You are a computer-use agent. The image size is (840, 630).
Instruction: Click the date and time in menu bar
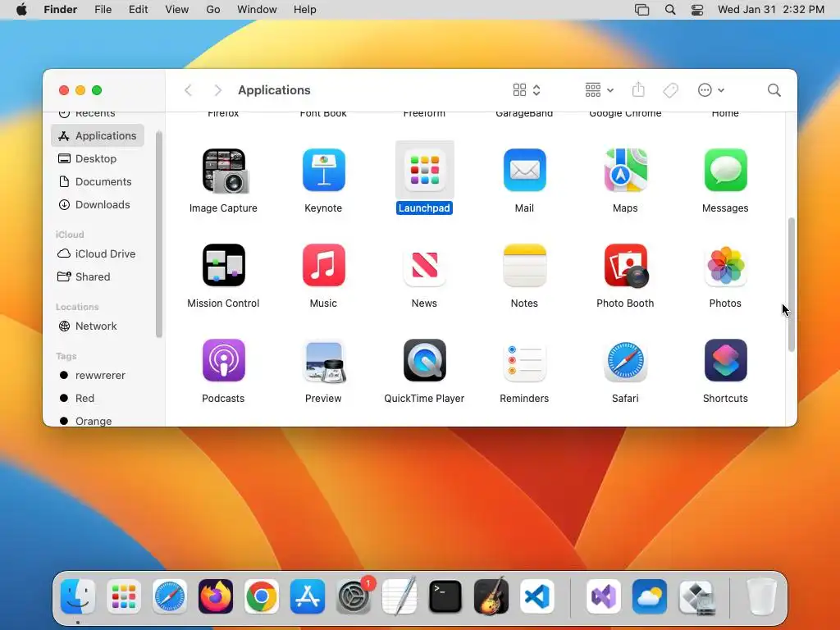pos(771,10)
